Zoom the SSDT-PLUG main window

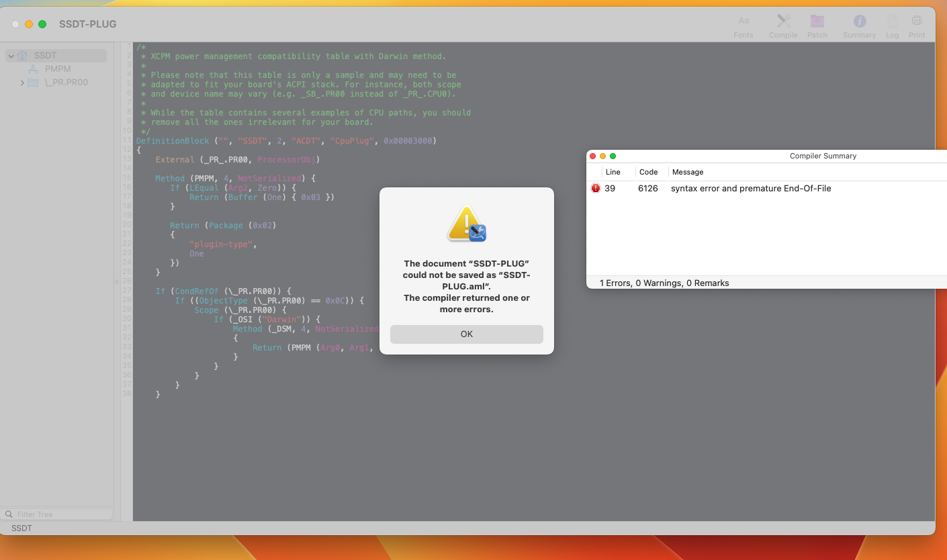(x=42, y=24)
